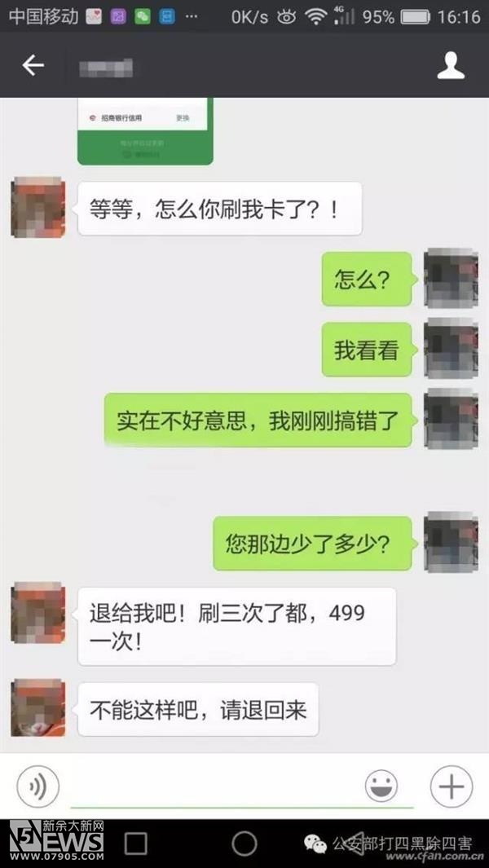The image size is (489, 868).
Task: Tap own avatar next to 怎么？
Action: (451, 278)
